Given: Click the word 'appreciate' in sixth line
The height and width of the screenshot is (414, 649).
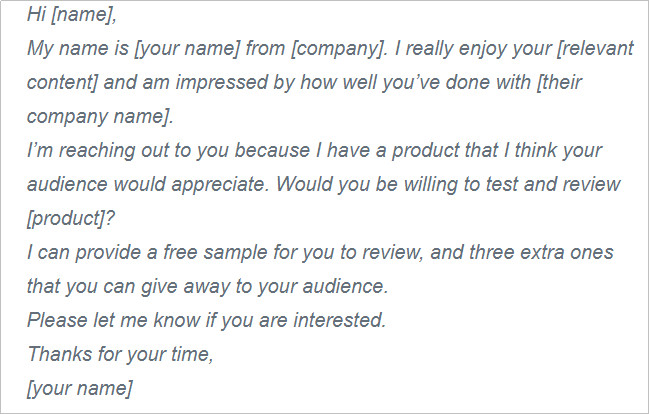Looking at the screenshot, I should tap(220, 184).
